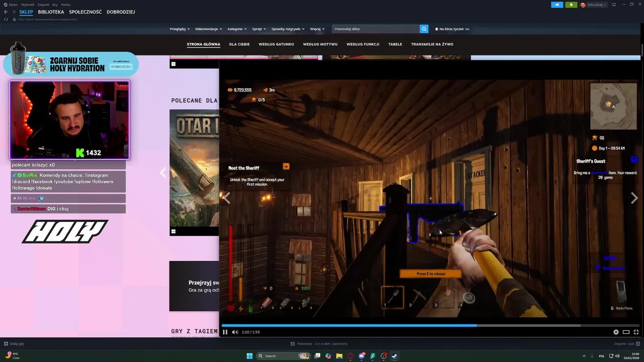
Task: Exit fullscreen in the video player
Action: [636, 332]
